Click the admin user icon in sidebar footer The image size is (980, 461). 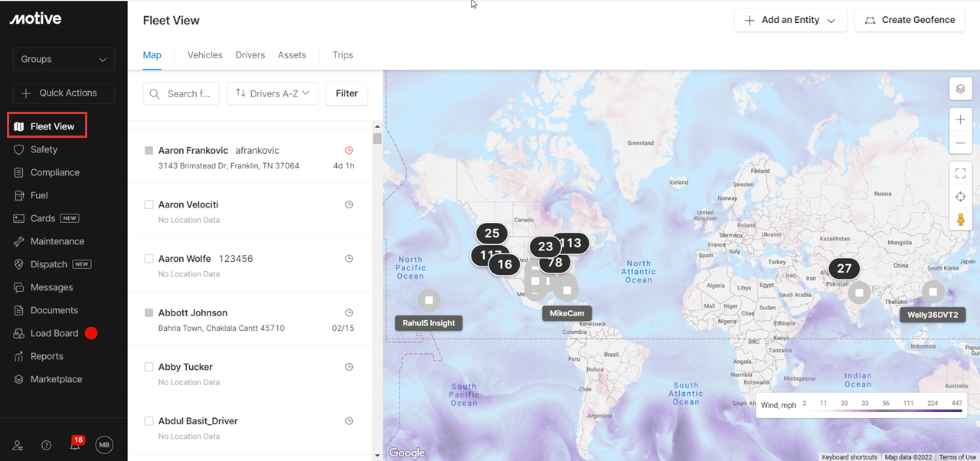point(18,445)
